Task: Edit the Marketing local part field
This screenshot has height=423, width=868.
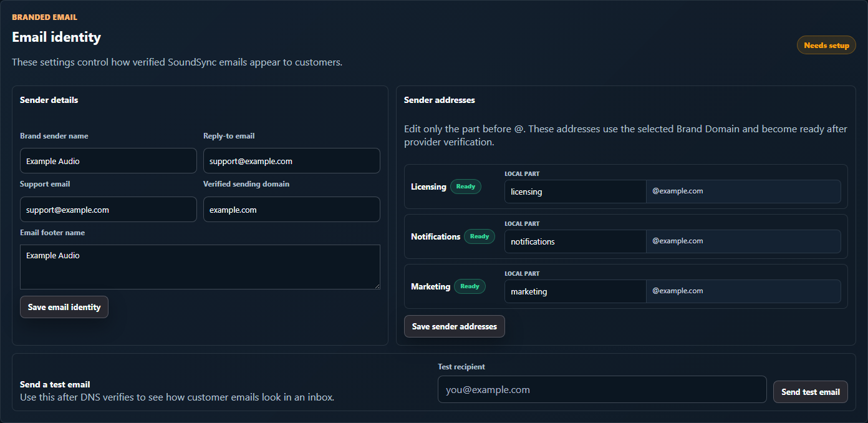Action: [575, 291]
